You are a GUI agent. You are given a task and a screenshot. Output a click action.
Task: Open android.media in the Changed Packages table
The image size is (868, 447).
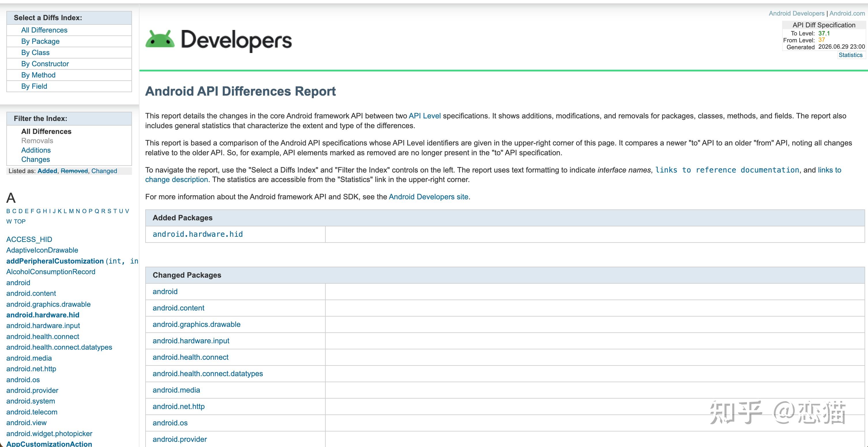tap(176, 390)
